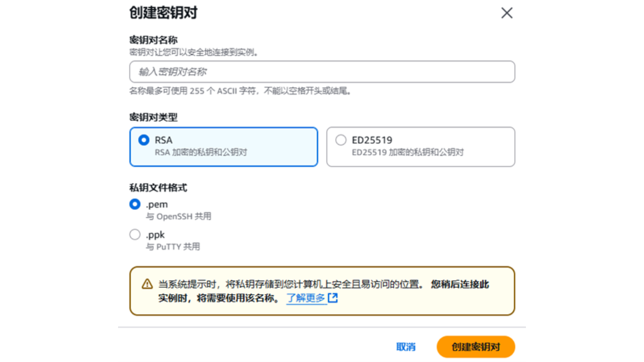Switch private key format to .ppk
644x362 pixels.
pos(135,235)
